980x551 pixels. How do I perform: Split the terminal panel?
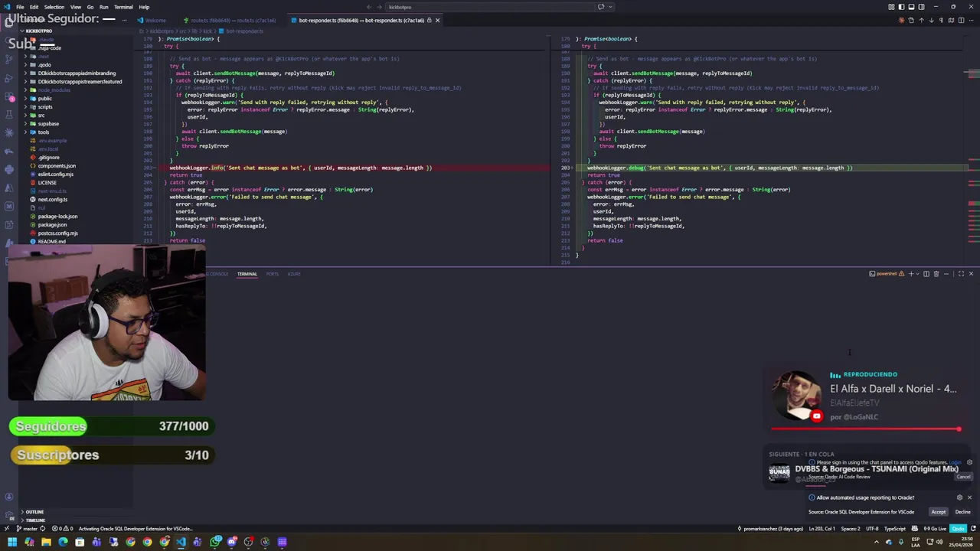click(926, 274)
